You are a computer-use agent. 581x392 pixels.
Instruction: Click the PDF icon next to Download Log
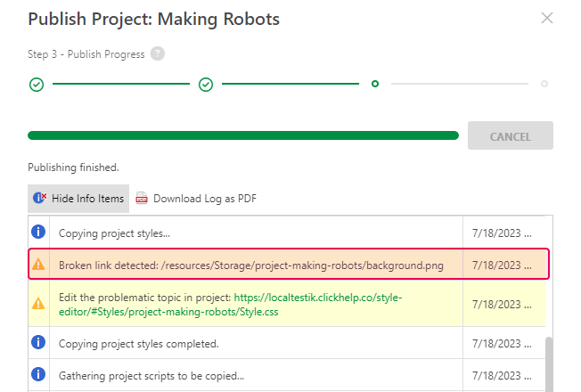pos(142,198)
